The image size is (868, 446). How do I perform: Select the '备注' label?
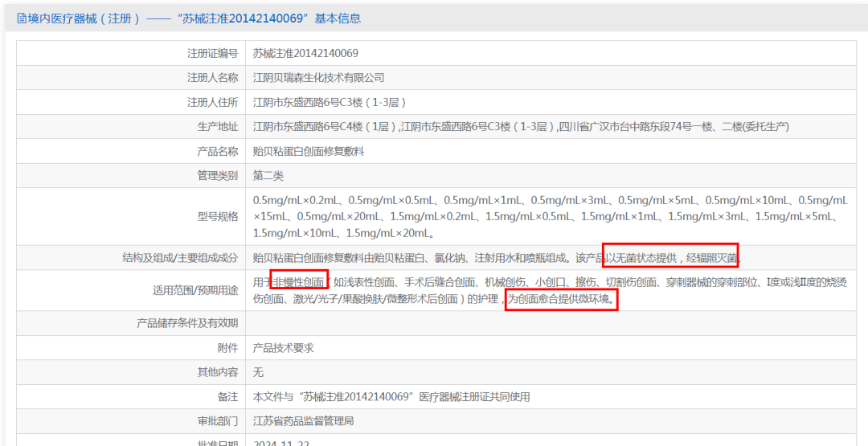pyautogui.click(x=227, y=397)
